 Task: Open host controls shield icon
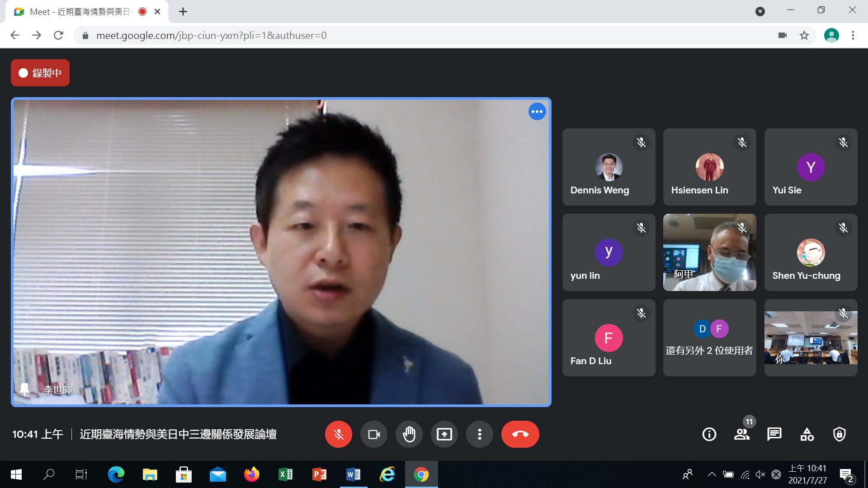click(x=840, y=434)
